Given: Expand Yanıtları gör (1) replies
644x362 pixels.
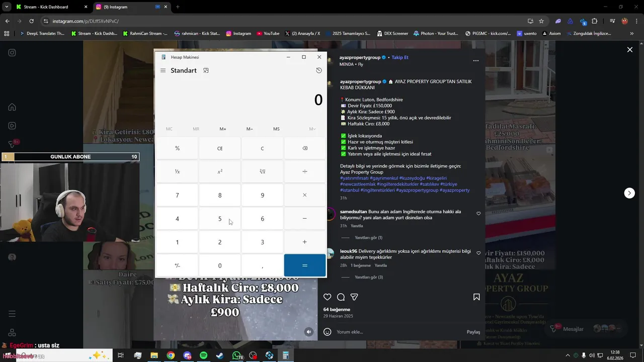Looking at the screenshot, I should [368, 237].
